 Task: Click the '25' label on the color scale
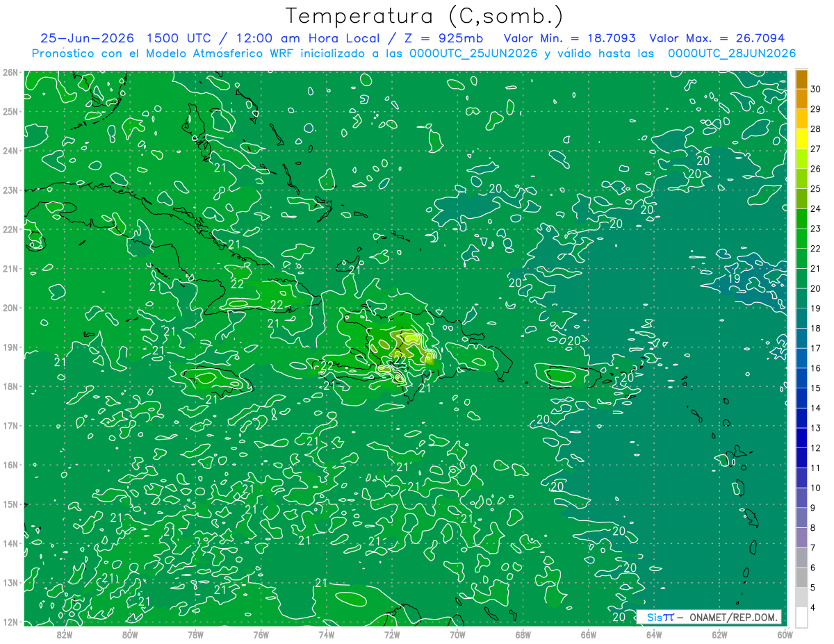click(x=815, y=188)
